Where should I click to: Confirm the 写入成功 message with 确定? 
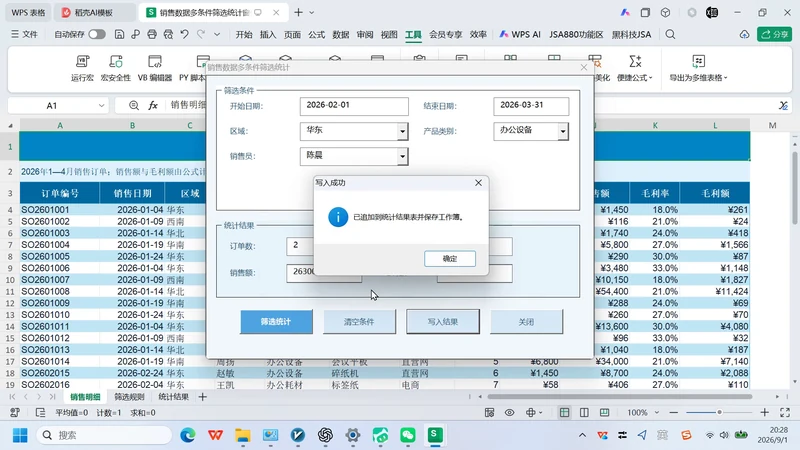click(x=449, y=259)
